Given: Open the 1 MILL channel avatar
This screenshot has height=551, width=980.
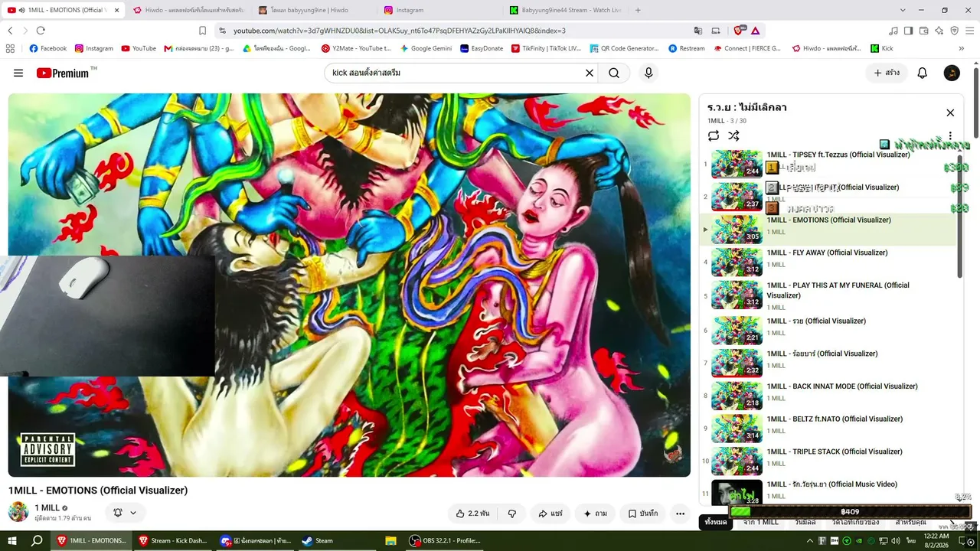Looking at the screenshot, I should point(18,512).
